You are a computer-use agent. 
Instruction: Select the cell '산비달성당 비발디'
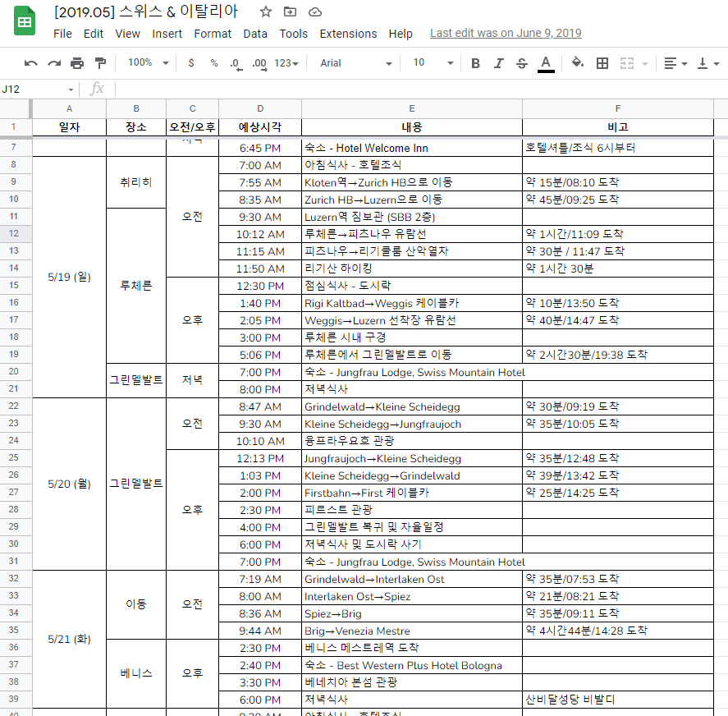pyautogui.click(x=617, y=700)
